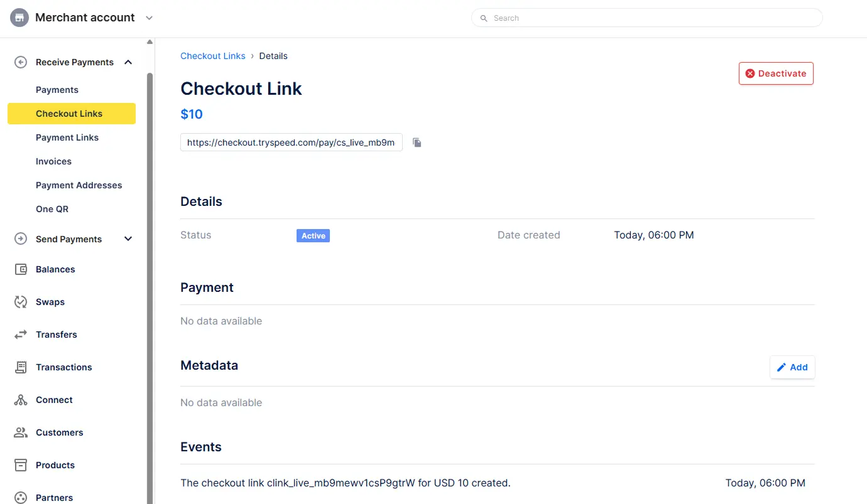Copy the checkout link using copy icon
Screen dimensions: 867x504
(417, 142)
